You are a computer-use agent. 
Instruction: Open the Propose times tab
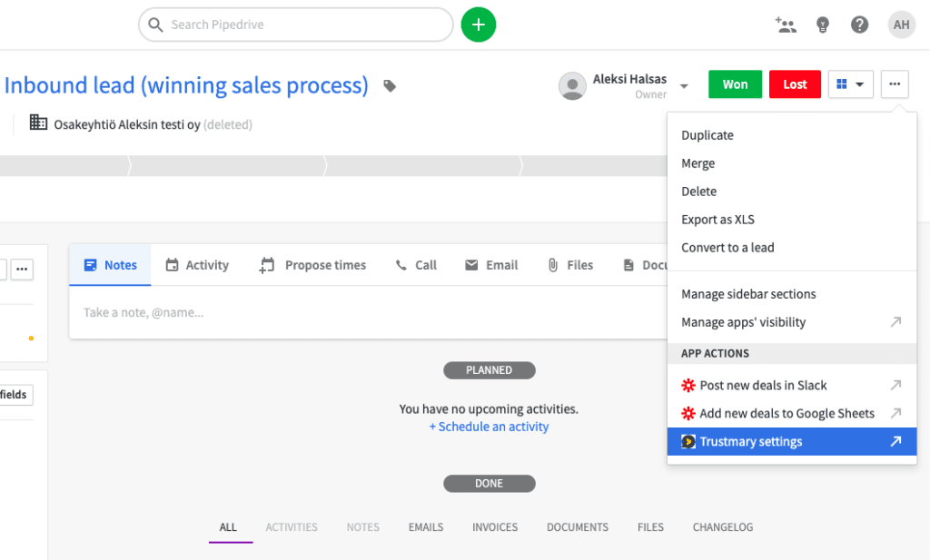(x=312, y=265)
